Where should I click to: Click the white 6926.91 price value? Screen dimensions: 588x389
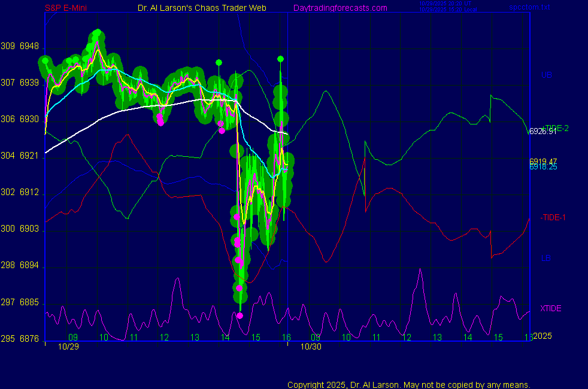[x=542, y=132]
